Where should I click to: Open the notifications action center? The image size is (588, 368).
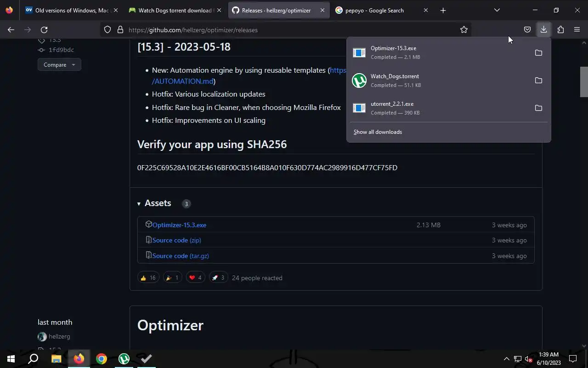(x=573, y=359)
